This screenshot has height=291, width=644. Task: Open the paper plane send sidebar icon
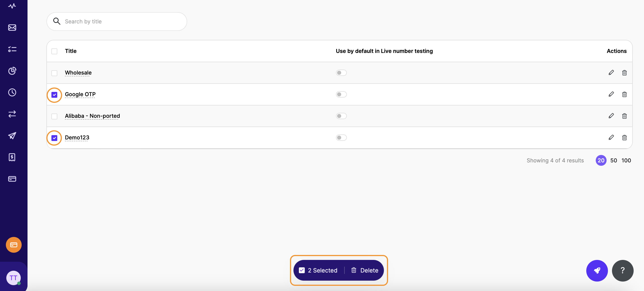[12, 136]
